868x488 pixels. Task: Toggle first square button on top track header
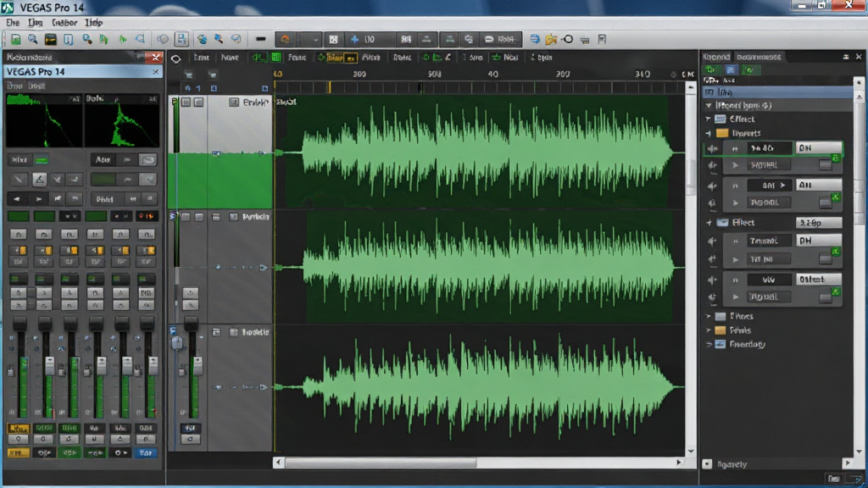[186, 103]
